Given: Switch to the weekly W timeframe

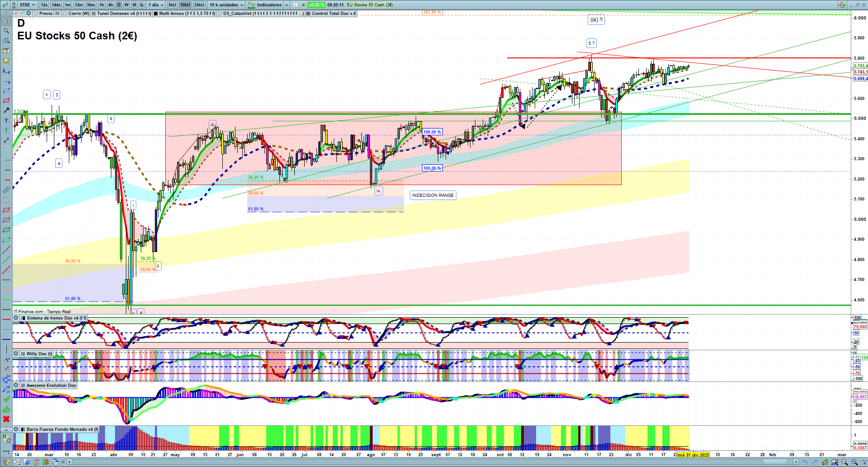Looking at the screenshot, I should pos(126,5).
